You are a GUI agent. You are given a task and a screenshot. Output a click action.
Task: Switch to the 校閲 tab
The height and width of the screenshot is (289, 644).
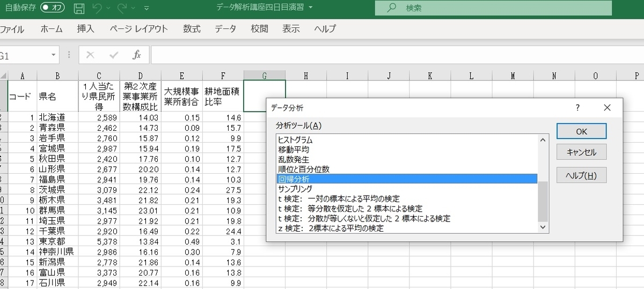coord(259,29)
